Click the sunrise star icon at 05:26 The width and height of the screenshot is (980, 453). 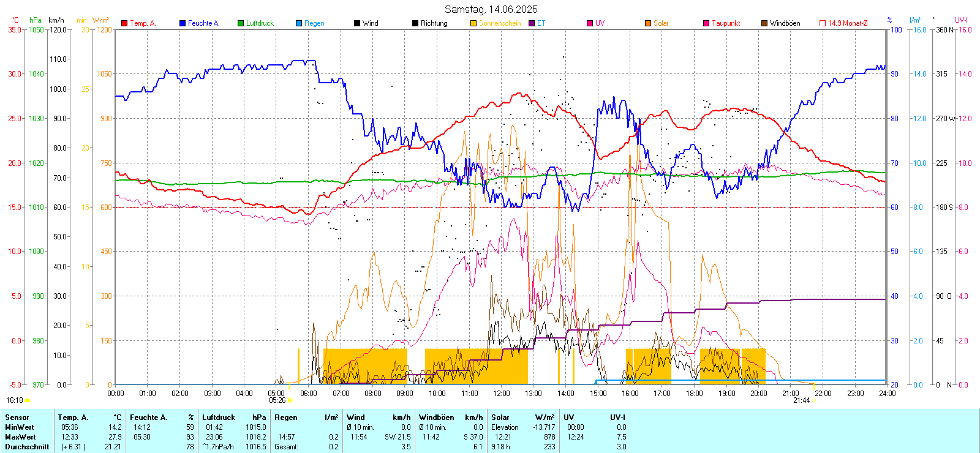click(290, 400)
